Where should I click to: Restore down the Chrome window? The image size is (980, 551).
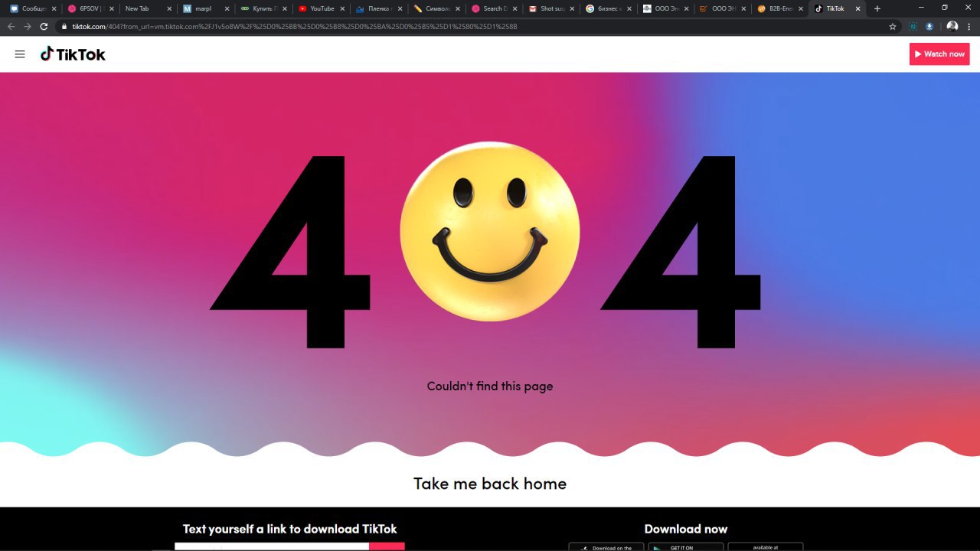point(945,8)
